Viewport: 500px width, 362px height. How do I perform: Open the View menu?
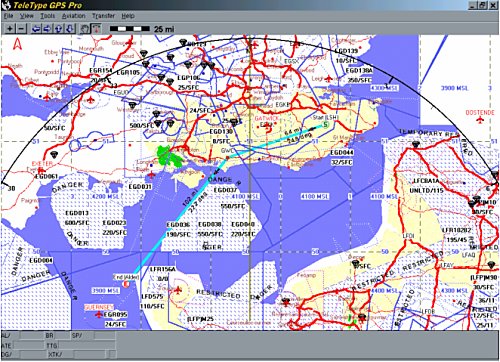(26, 16)
